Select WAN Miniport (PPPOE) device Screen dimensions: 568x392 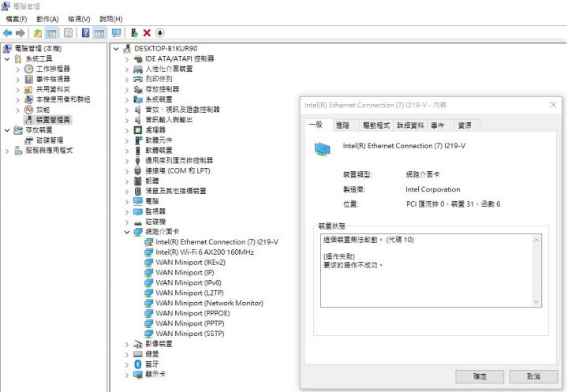click(192, 313)
